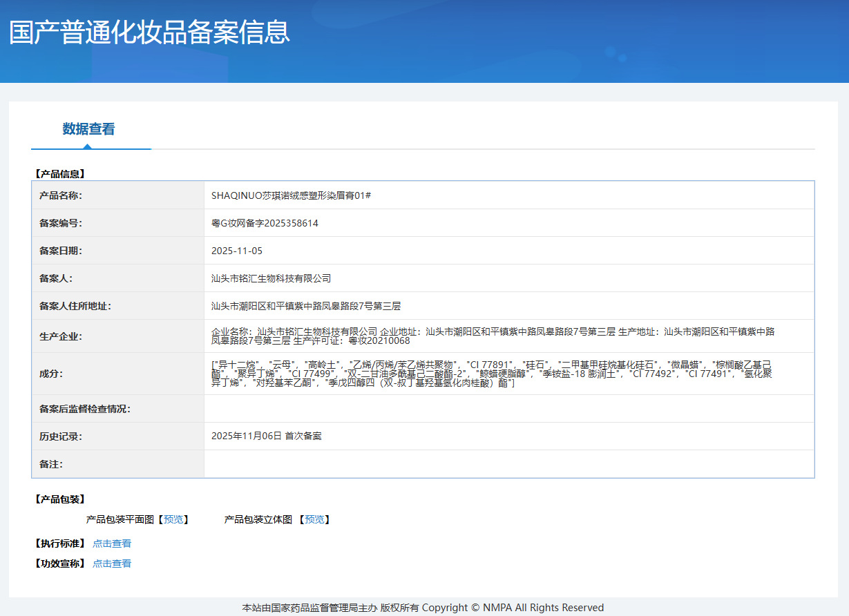Select history entry 2025年11月06日 首次备案

(267, 436)
